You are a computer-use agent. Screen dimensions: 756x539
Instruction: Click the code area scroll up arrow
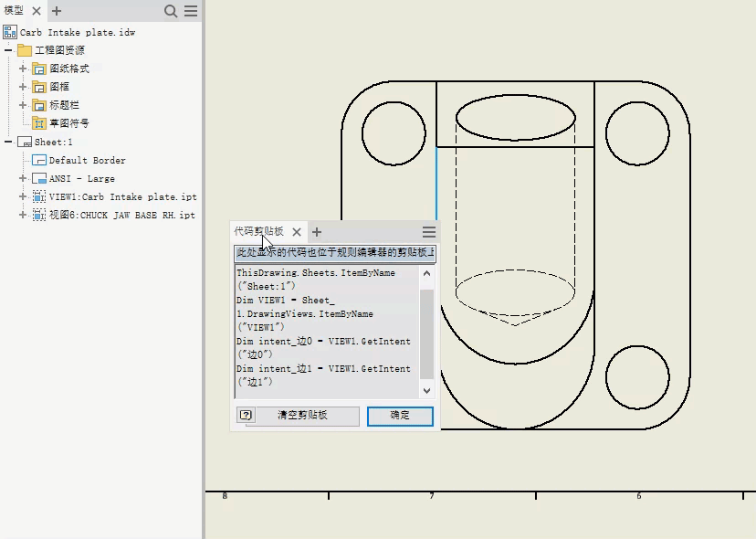point(426,273)
